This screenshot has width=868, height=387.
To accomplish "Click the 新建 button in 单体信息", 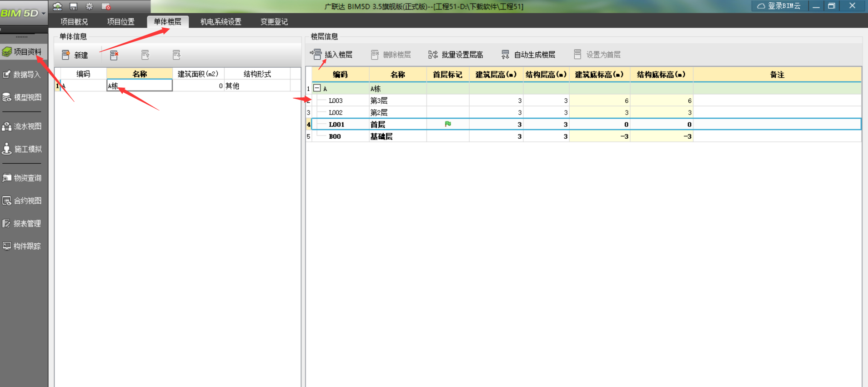I will pyautogui.click(x=75, y=55).
